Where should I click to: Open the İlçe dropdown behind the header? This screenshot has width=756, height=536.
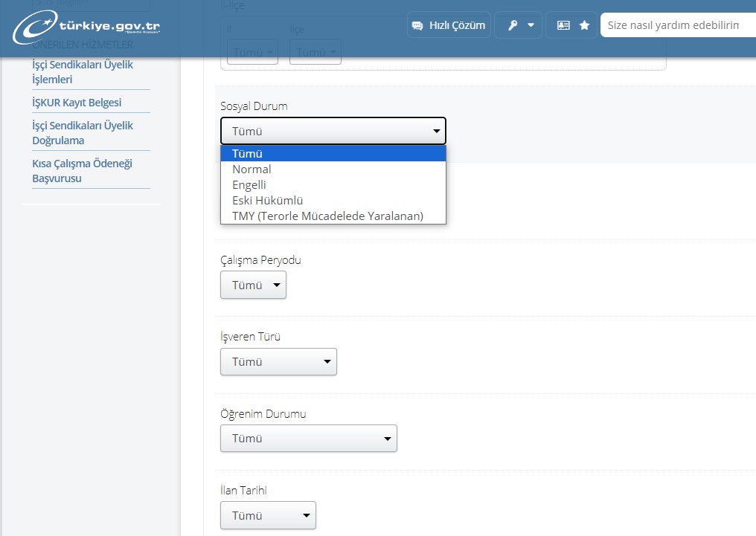click(315, 52)
